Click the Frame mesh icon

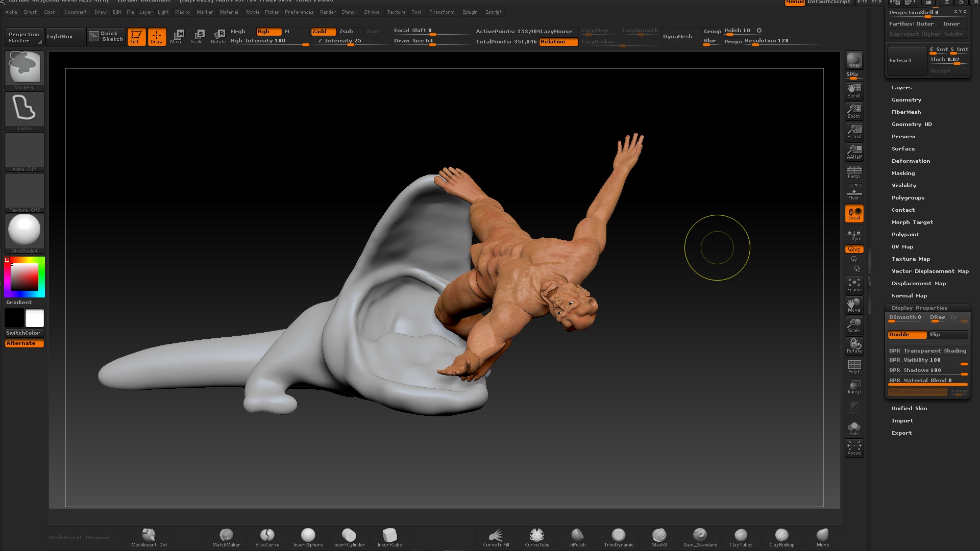(x=854, y=285)
